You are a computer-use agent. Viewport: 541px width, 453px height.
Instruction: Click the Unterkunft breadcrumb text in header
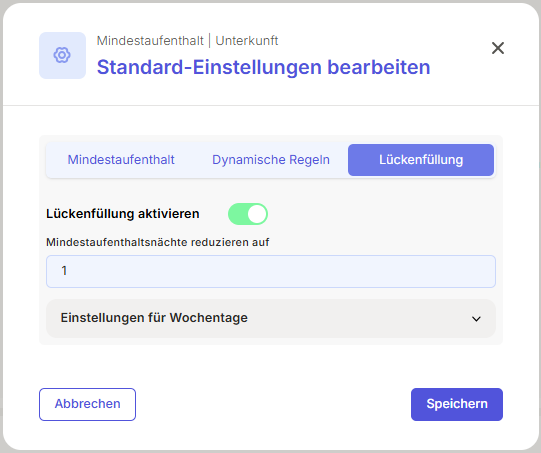tap(247, 41)
